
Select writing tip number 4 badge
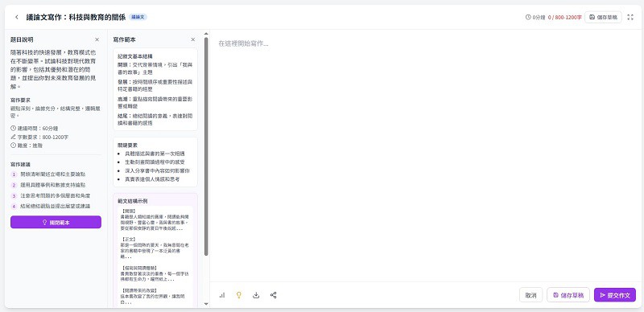pos(14,207)
